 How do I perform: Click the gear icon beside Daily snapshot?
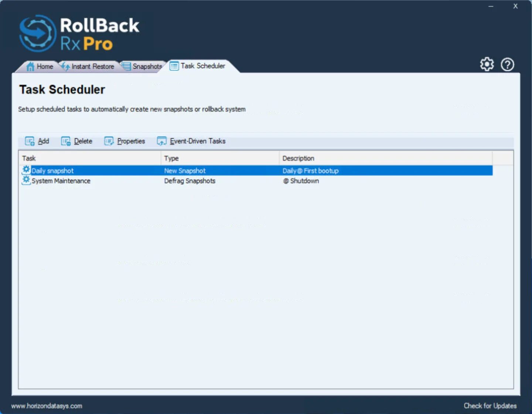(x=26, y=170)
